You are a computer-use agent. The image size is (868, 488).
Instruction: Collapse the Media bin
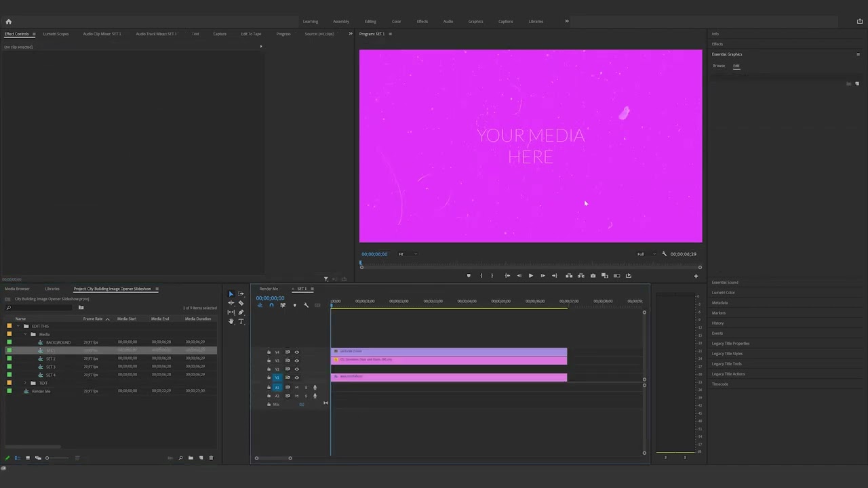click(25, 334)
